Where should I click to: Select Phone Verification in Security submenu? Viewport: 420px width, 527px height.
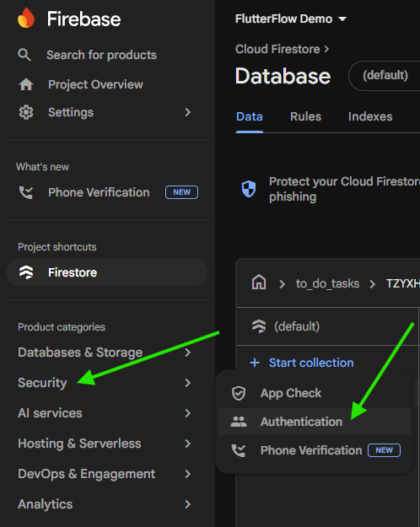315,450
